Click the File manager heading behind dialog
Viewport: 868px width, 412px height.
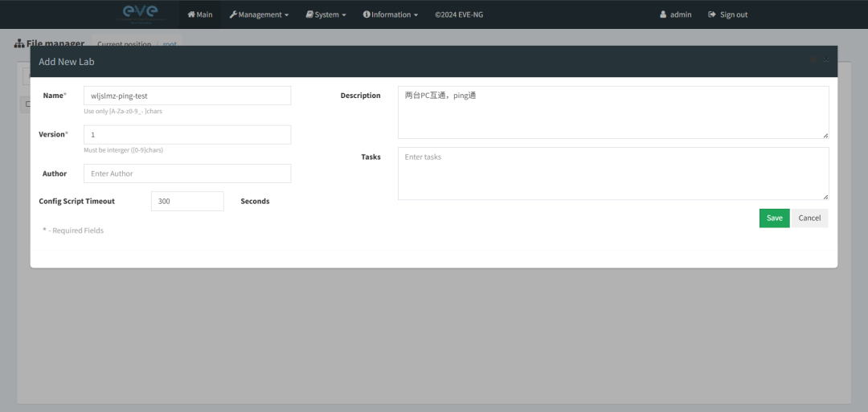50,43
